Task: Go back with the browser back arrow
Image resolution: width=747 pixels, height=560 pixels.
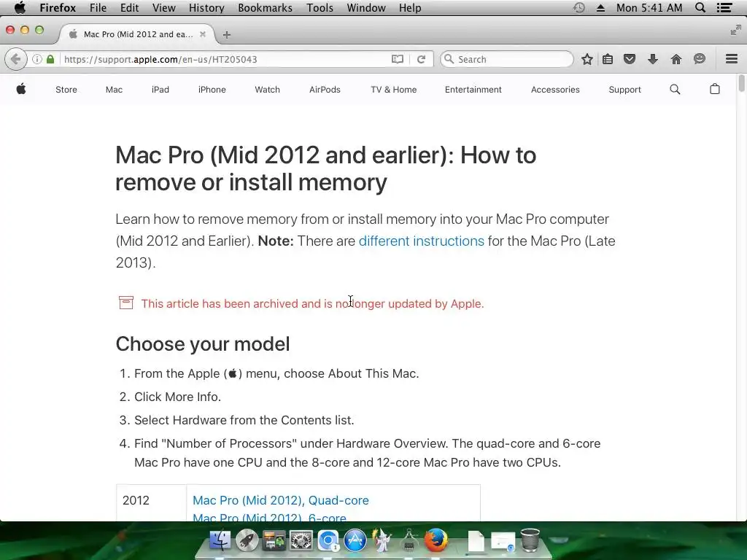Action: [15, 60]
